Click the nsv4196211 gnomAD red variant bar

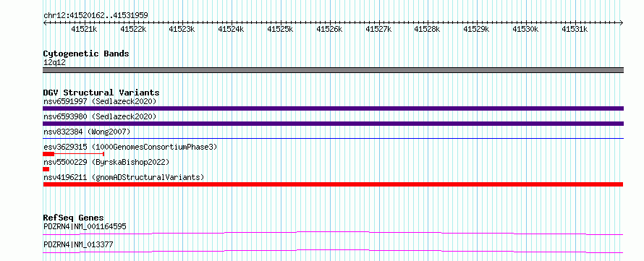[x=333, y=184]
